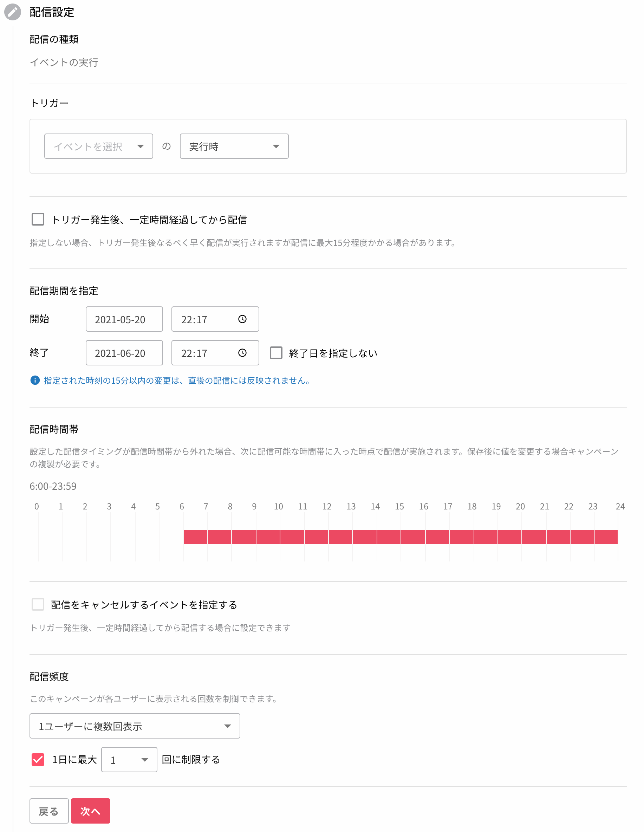Click the blue info icon by the 15分 notice
Screen dimensions: 644x832
pos(35,380)
